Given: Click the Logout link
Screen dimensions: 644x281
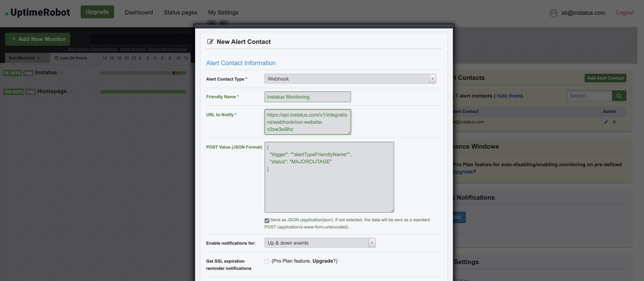Looking at the screenshot, I should [625, 12].
